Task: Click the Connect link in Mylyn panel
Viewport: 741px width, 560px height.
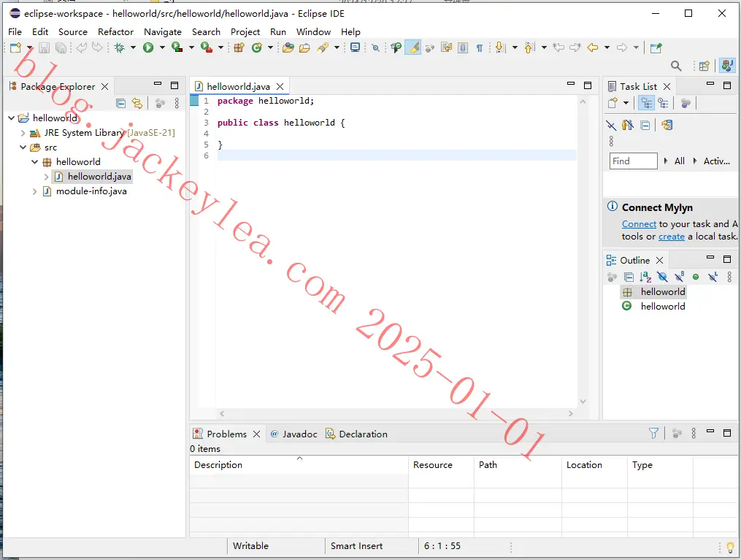Action: (639, 224)
